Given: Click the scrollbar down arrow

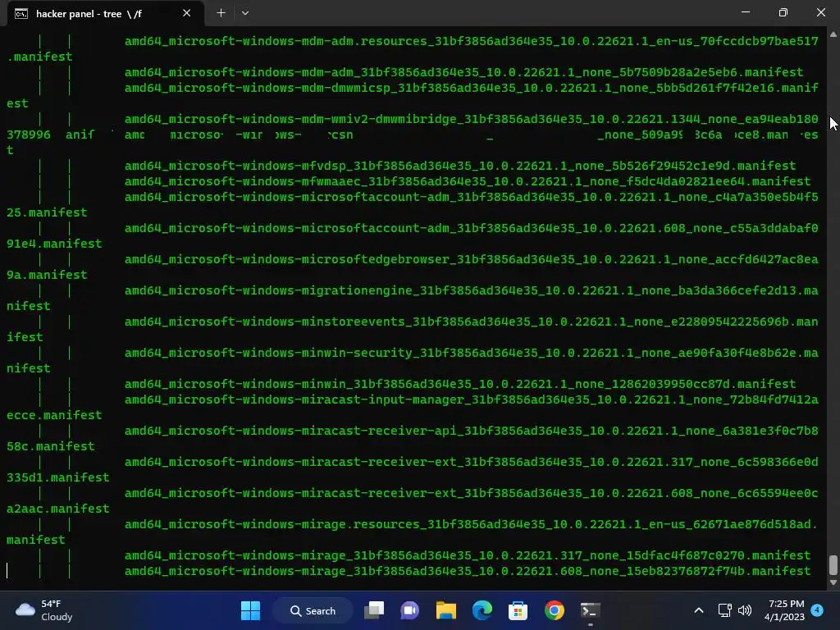Looking at the screenshot, I should click(x=833, y=582).
